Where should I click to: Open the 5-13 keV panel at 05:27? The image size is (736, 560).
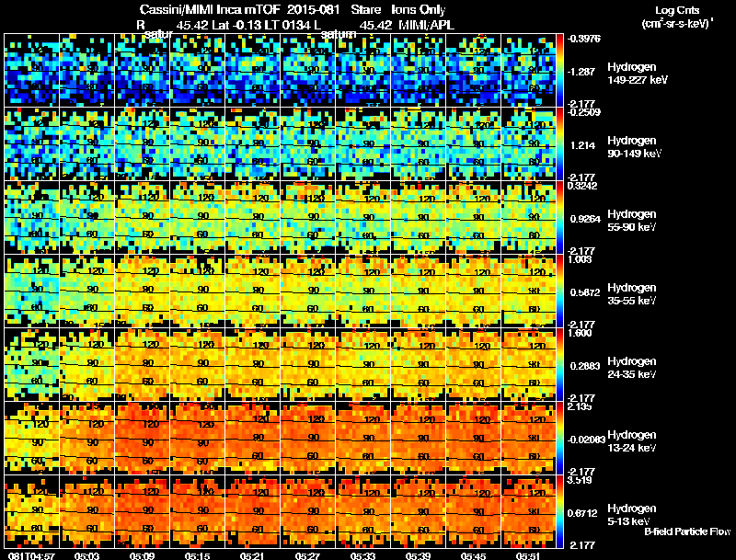coord(307,512)
